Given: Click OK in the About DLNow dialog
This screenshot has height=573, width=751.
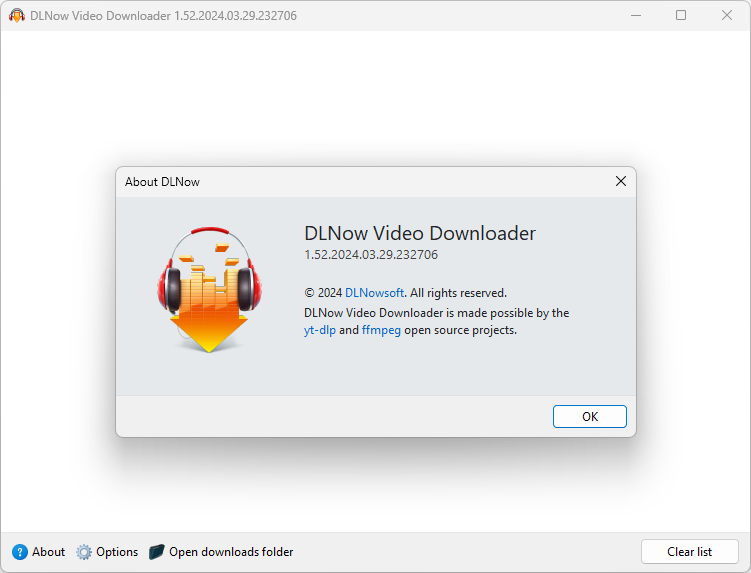Looking at the screenshot, I should [590, 416].
